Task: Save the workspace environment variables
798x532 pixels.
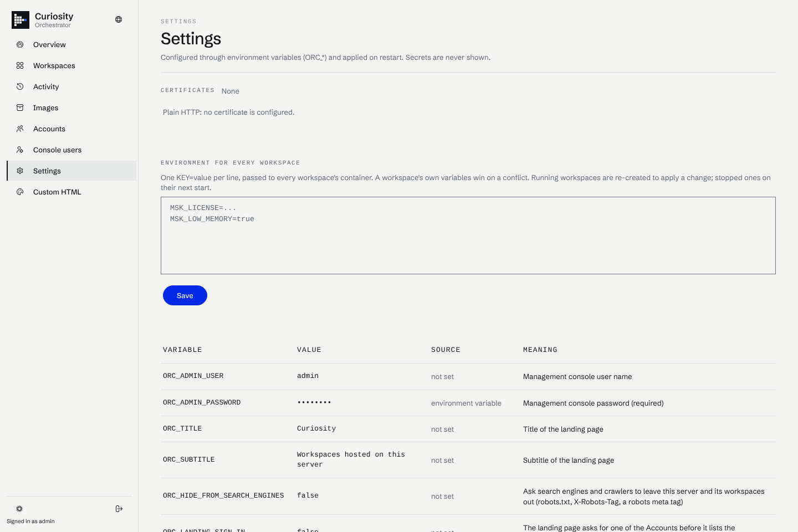Action: (185, 295)
